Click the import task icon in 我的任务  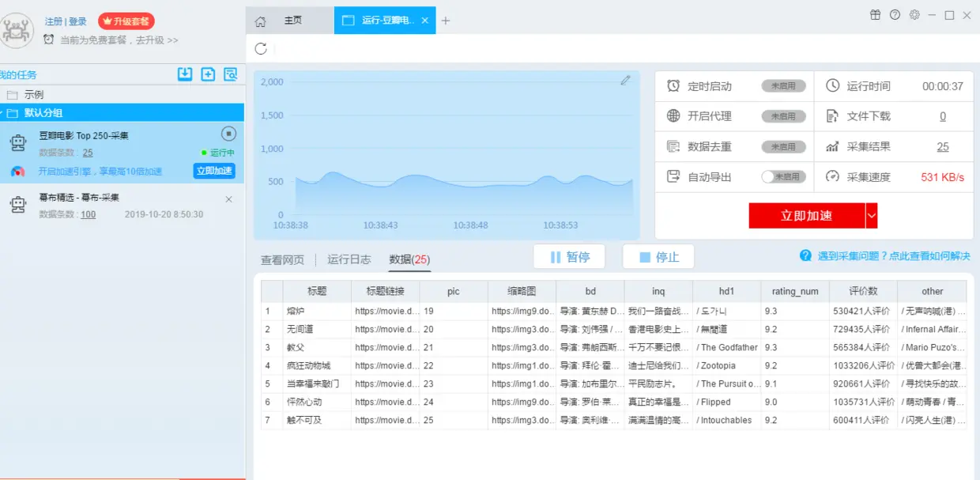(185, 74)
